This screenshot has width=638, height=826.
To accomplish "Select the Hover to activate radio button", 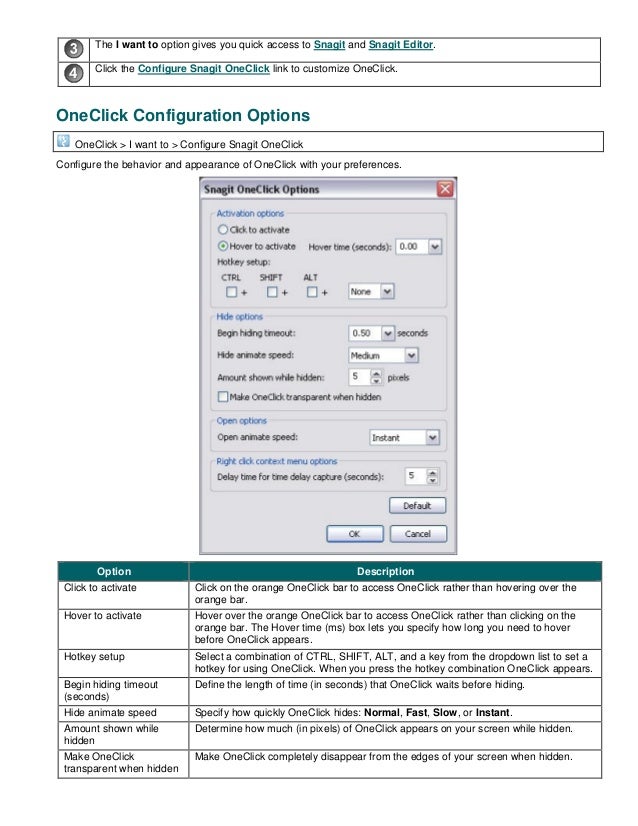I will (223, 246).
